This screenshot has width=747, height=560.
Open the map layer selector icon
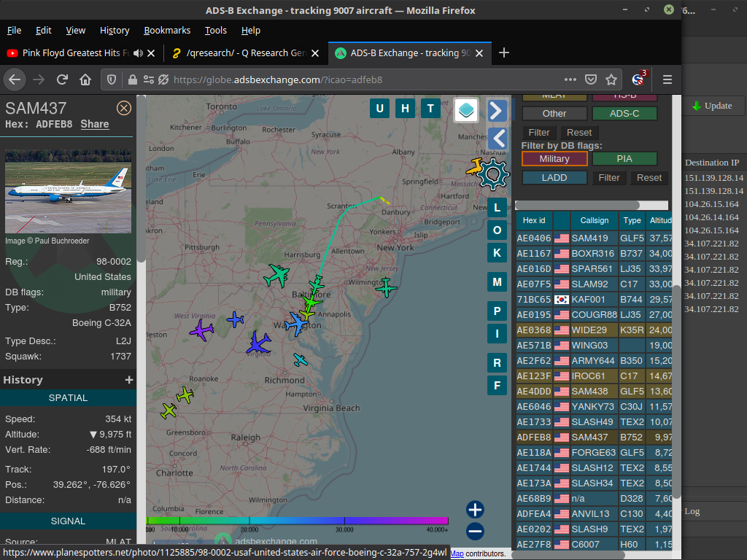[x=466, y=110]
